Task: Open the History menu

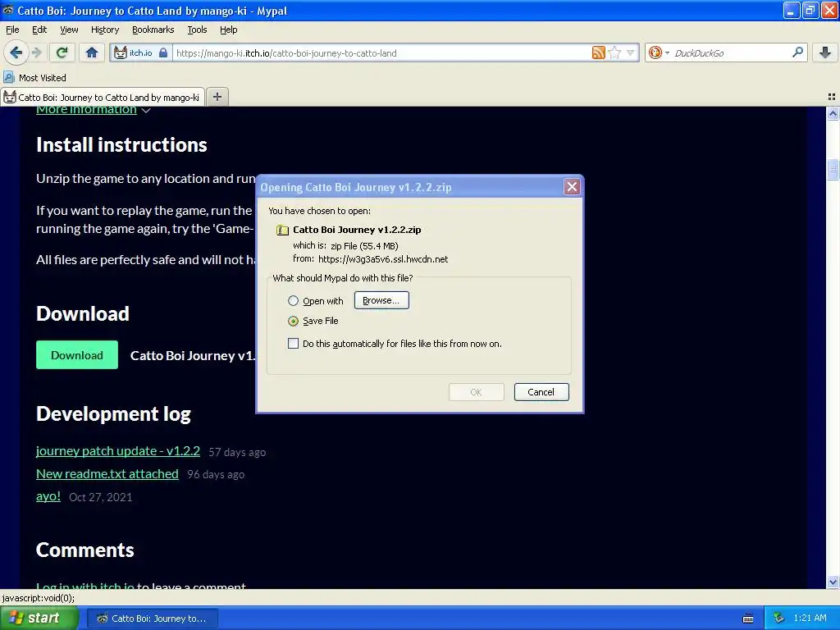Action: pos(105,30)
